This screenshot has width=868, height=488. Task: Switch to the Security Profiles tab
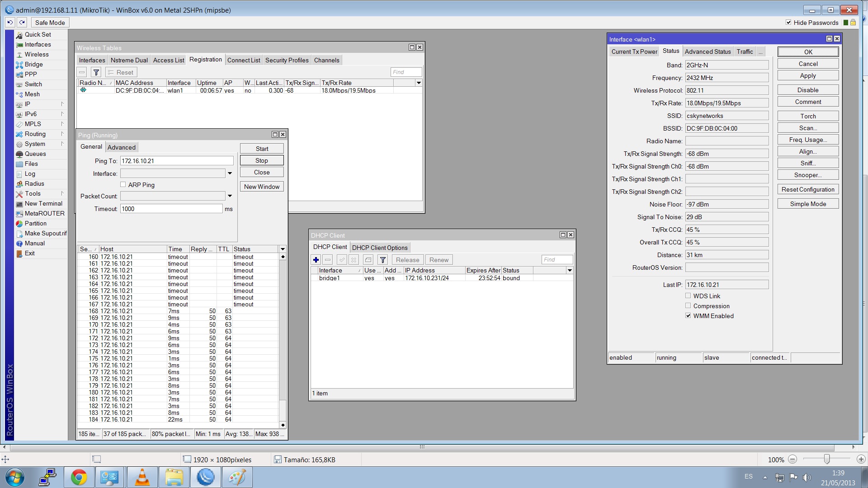(x=287, y=60)
